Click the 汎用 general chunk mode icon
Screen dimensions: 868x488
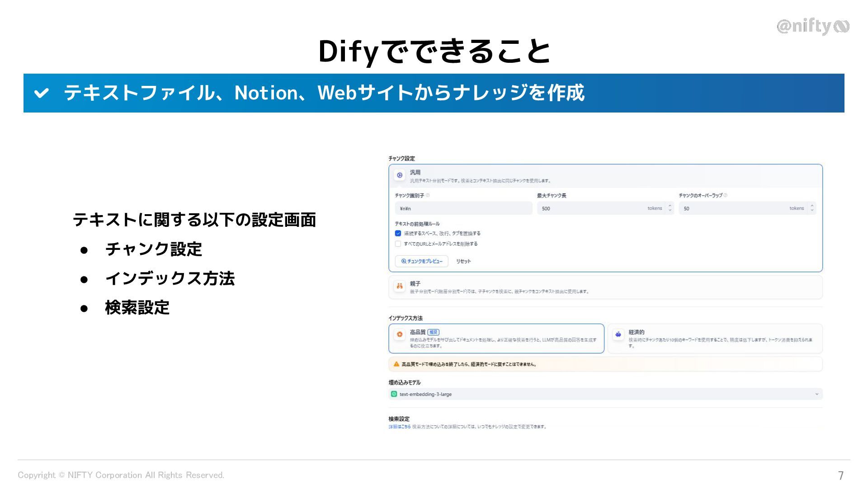(400, 175)
